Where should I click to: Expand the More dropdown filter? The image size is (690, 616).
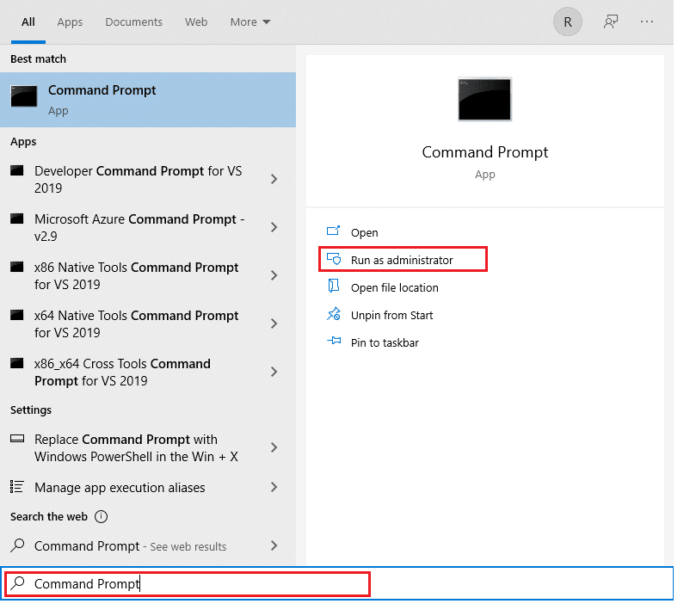(x=250, y=22)
